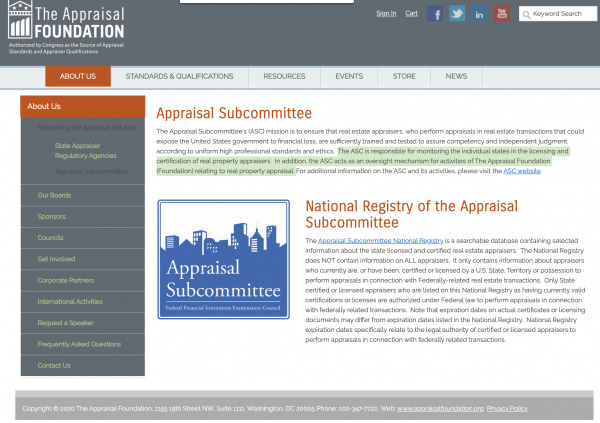Screen dimensions: 600x423
Task: Open STANDARDS & QUALIFICATIONS menu
Action: point(179,76)
